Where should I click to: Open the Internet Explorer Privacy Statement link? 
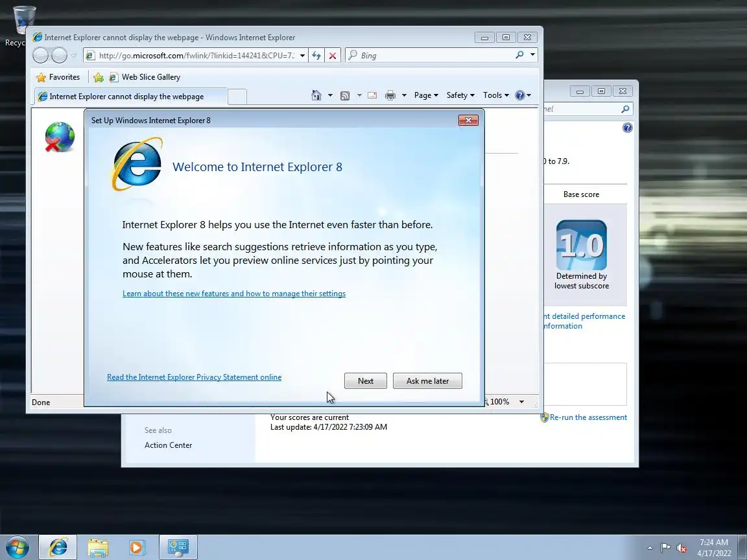coord(194,377)
